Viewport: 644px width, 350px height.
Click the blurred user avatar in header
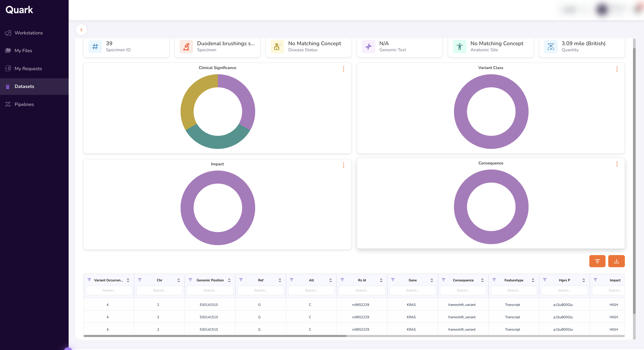(x=602, y=9)
